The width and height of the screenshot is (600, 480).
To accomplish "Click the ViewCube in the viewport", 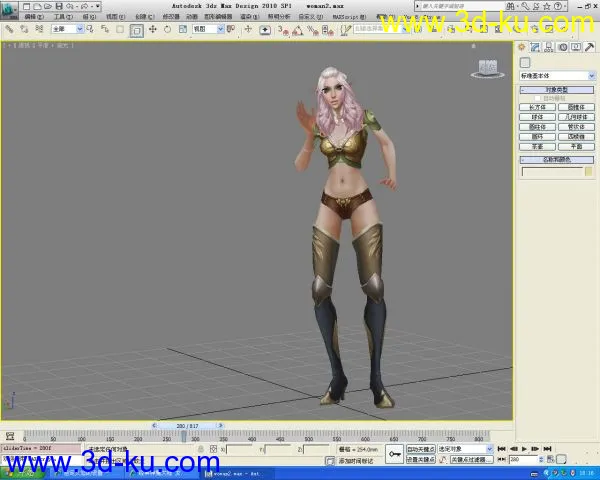I will [x=488, y=69].
